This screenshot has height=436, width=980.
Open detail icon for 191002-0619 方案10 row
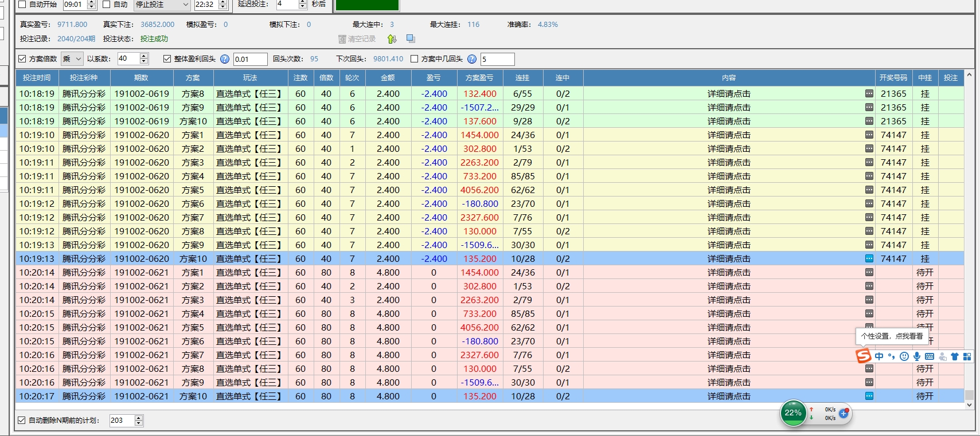869,121
